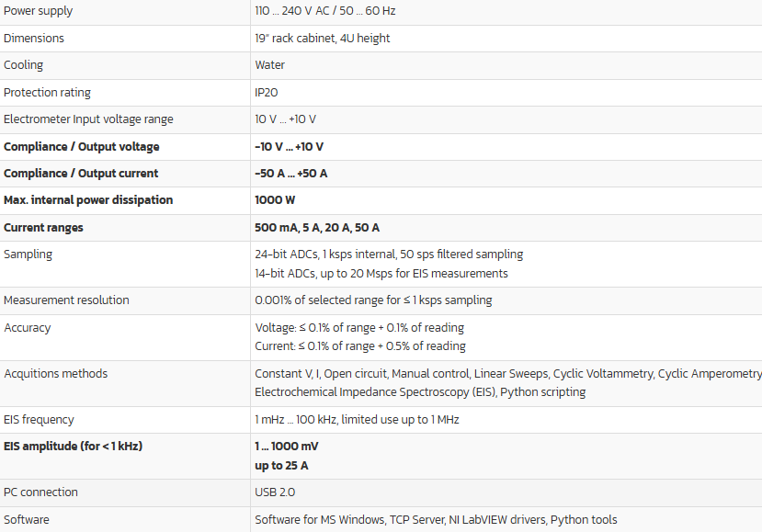Click 'Max. internal power dissipation' label
762x532 pixels.
tap(88, 200)
